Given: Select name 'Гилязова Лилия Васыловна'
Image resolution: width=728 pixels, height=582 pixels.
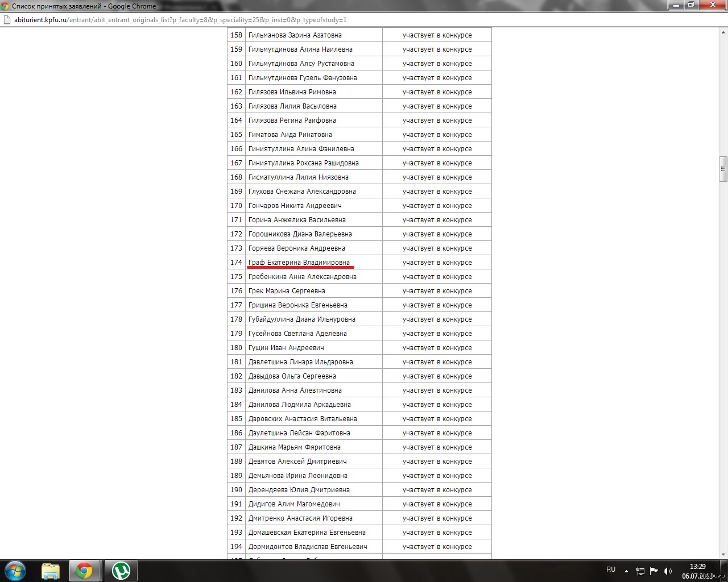Looking at the screenshot, I should click(292, 106).
